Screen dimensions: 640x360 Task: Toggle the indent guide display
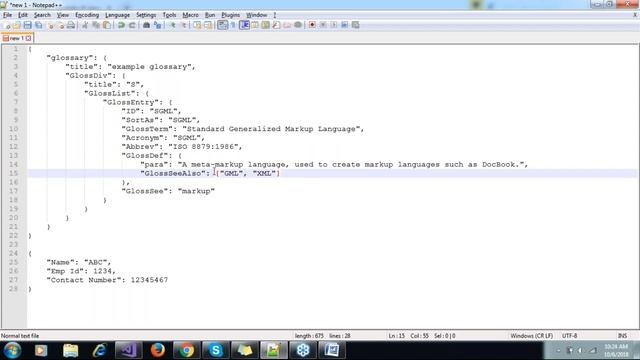pos(244,25)
